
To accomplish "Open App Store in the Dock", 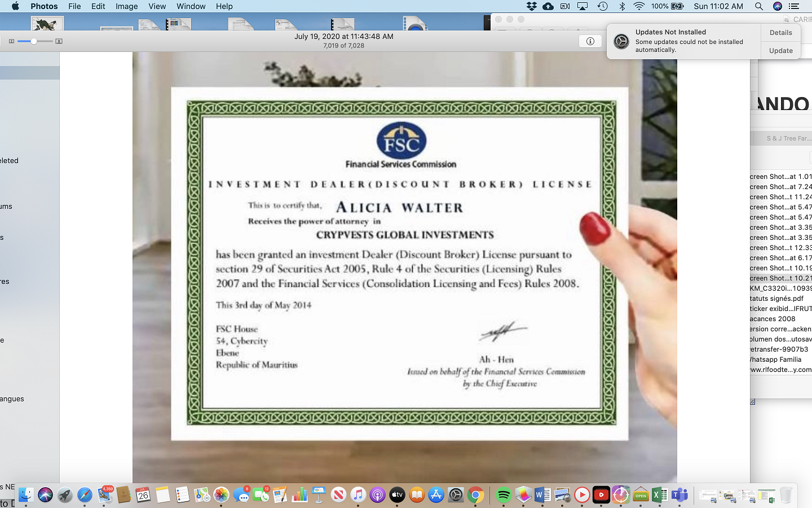I will pos(436,495).
